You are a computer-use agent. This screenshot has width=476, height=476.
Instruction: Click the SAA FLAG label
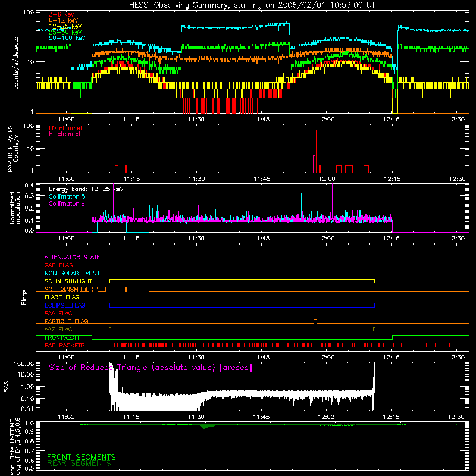click(58, 313)
